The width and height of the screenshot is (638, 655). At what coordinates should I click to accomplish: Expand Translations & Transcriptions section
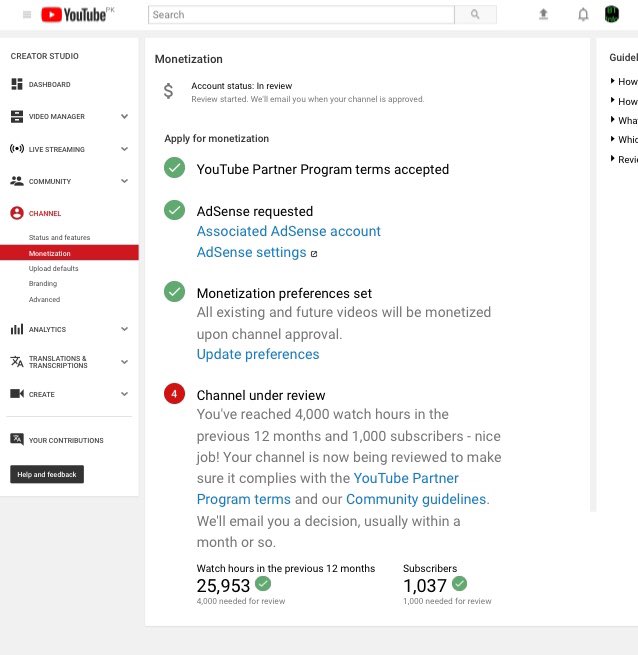(125, 362)
